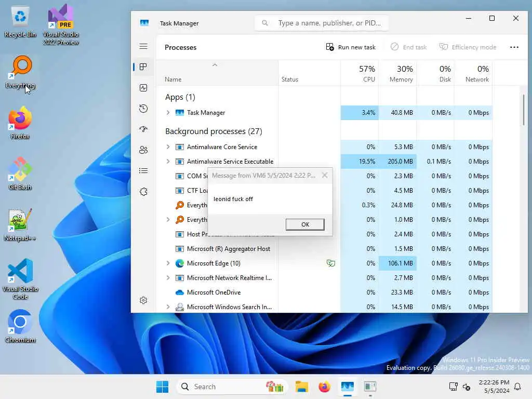Open the Chromium desktop shortcut

(x=20, y=326)
